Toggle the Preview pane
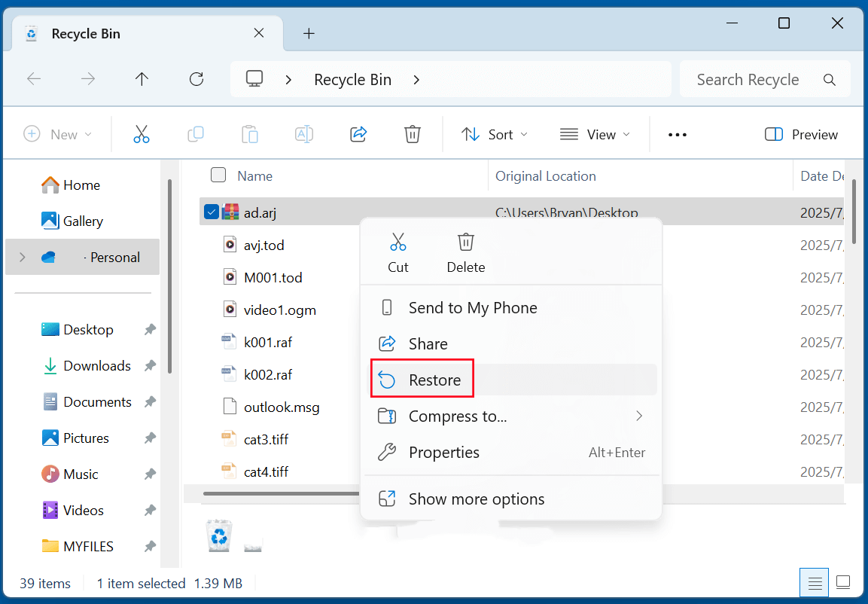The width and height of the screenshot is (868, 604). pyautogui.click(x=801, y=134)
